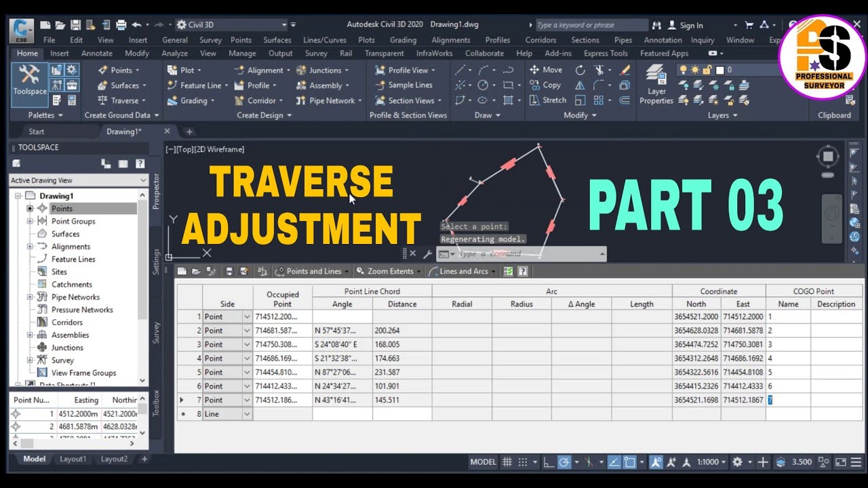868x488 pixels.
Task: Select the Point Groups tree item
Action: click(x=73, y=221)
